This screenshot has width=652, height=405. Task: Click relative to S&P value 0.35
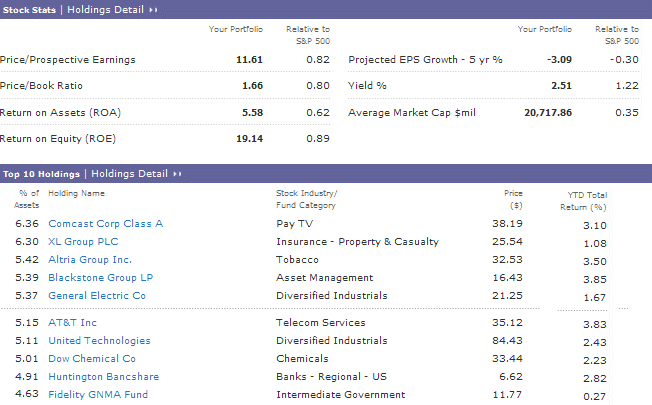pos(627,113)
